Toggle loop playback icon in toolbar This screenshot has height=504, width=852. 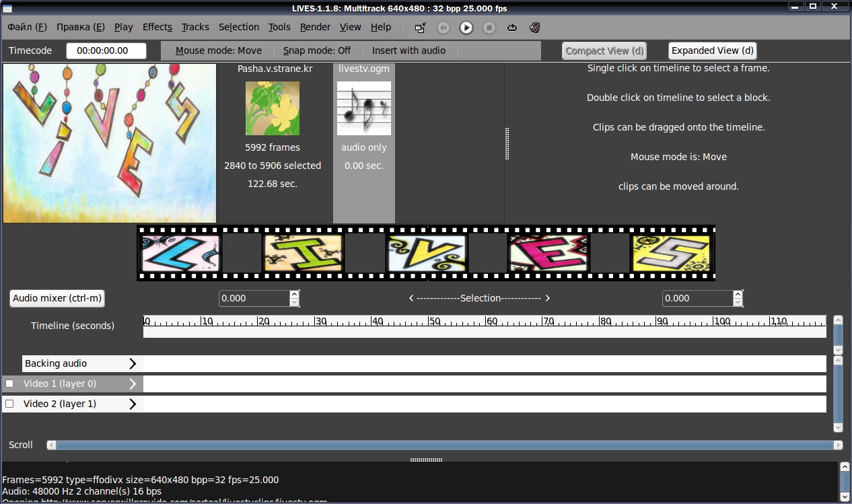click(512, 28)
